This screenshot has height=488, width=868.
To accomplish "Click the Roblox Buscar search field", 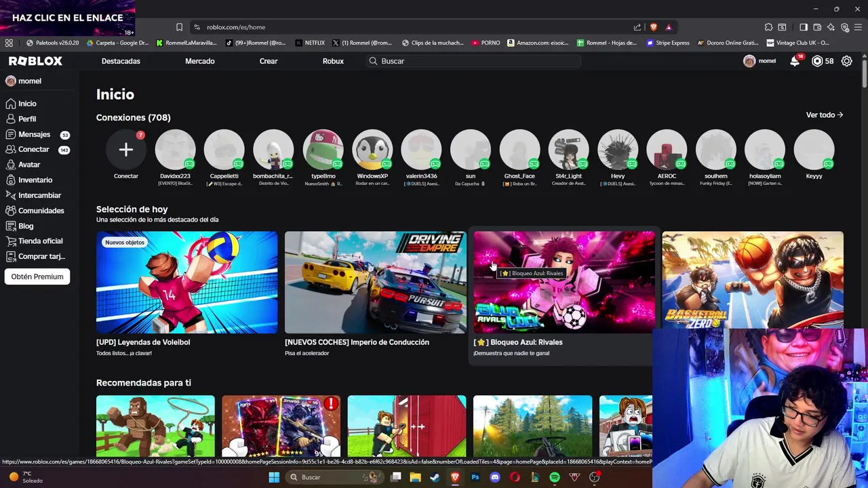I will [473, 61].
